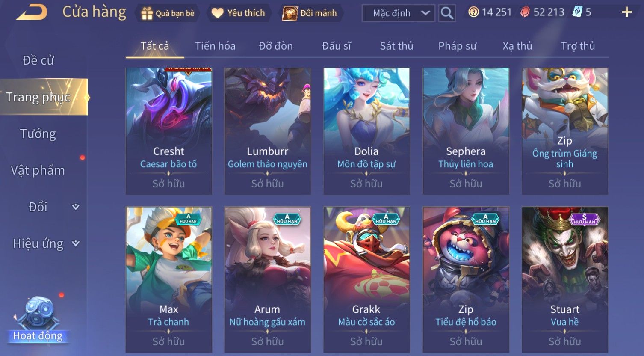The image size is (644, 356).
Task: Open Yêu thích favorites button
Action: [x=239, y=13]
